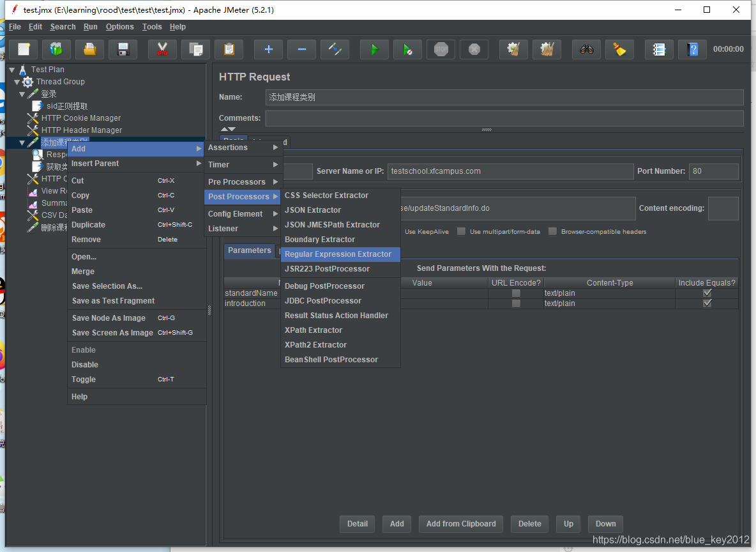Select the sid正则提取 tree node
This screenshot has width=756, height=552.
click(x=67, y=105)
